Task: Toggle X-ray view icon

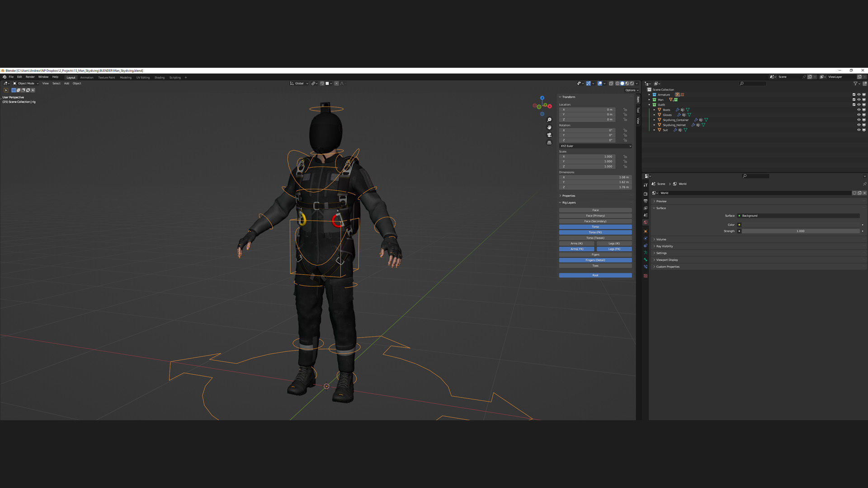Action: (611, 84)
